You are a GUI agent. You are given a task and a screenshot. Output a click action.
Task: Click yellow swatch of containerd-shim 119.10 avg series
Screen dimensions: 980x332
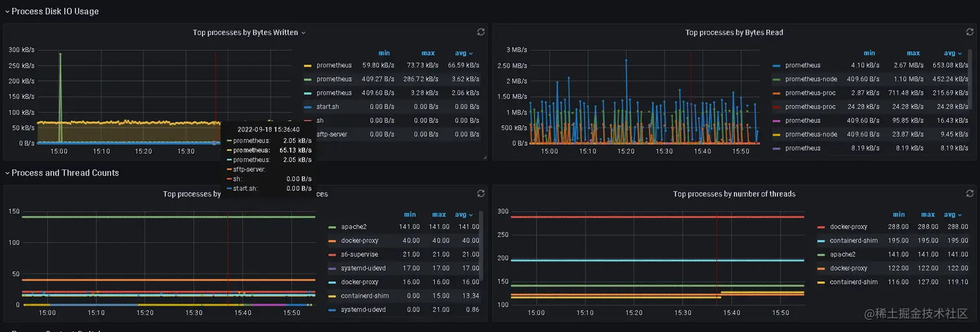(821, 282)
